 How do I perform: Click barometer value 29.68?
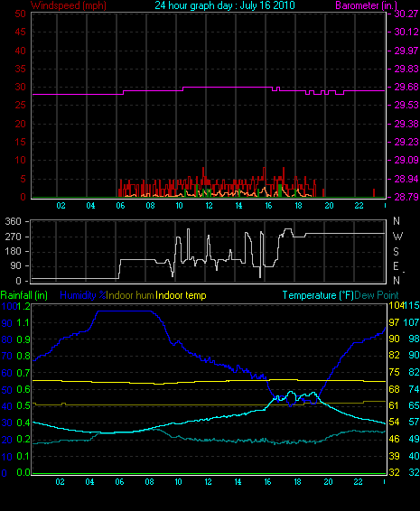pos(406,87)
